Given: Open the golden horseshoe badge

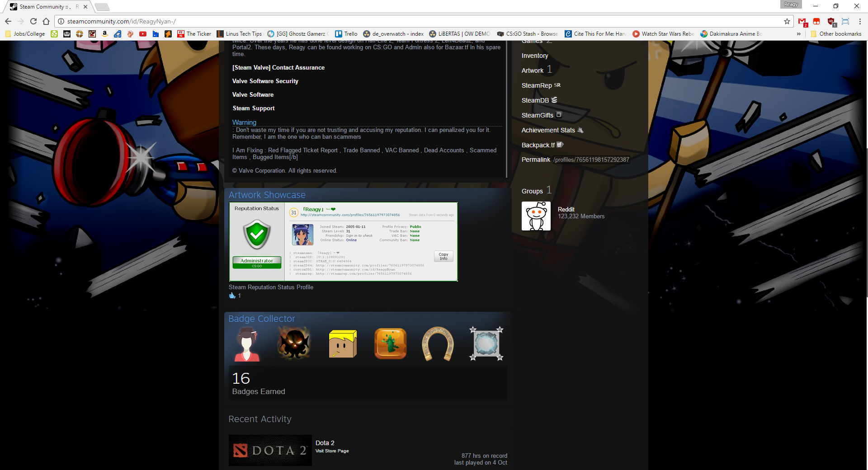Looking at the screenshot, I should click(x=438, y=344).
